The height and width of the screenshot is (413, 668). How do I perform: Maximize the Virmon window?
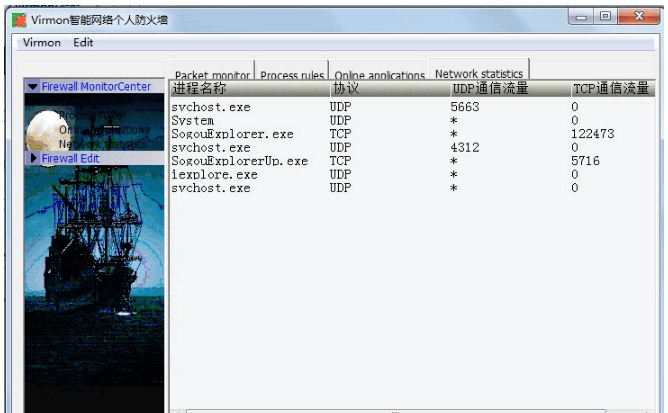coord(605,17)
